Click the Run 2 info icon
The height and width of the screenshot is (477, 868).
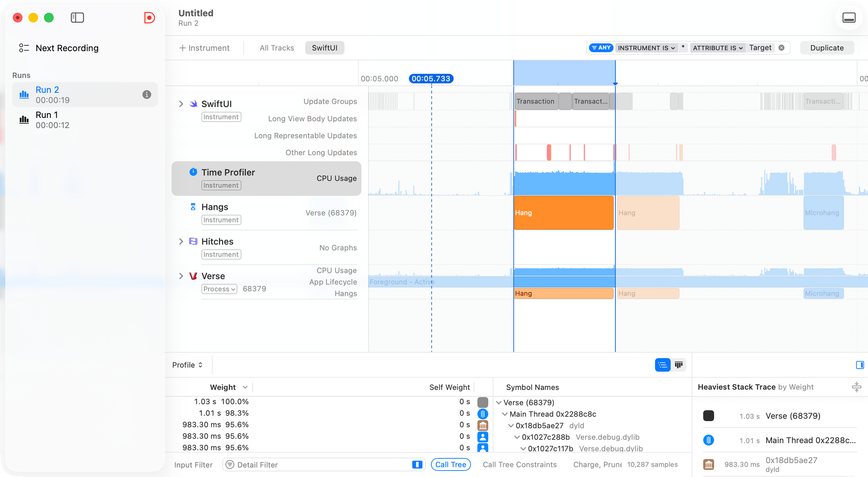click(x=147, y=95)
